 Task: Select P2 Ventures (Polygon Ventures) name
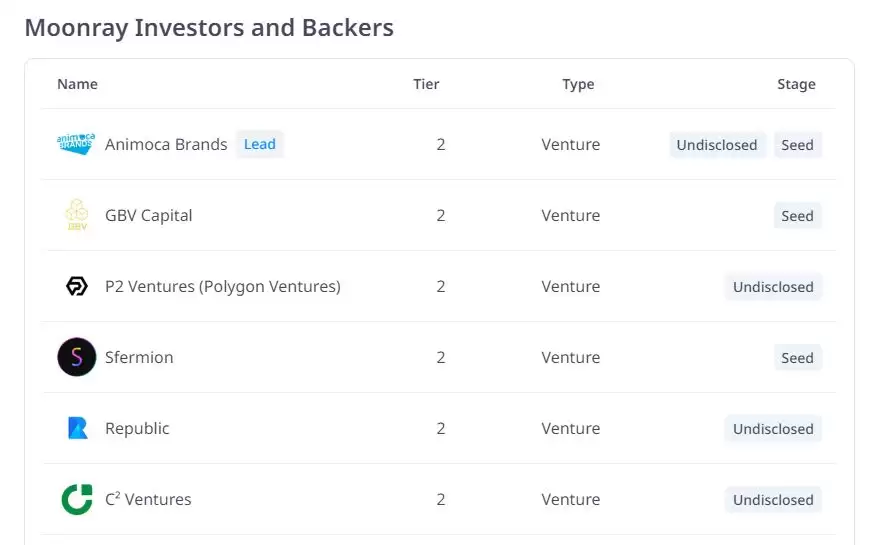222,287
